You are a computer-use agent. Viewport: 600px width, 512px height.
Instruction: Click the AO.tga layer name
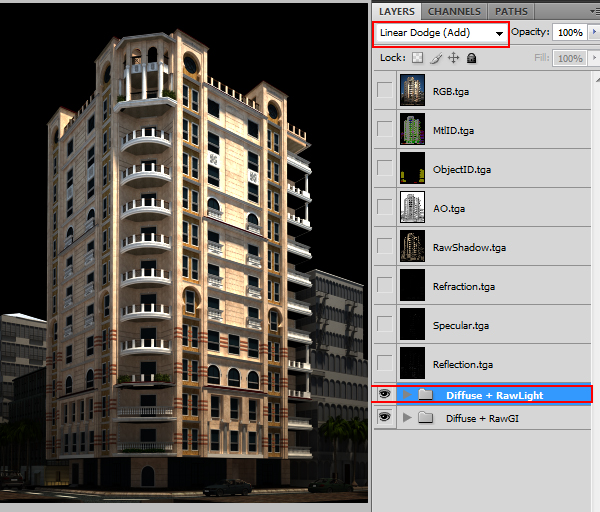[x=449, y=209]
